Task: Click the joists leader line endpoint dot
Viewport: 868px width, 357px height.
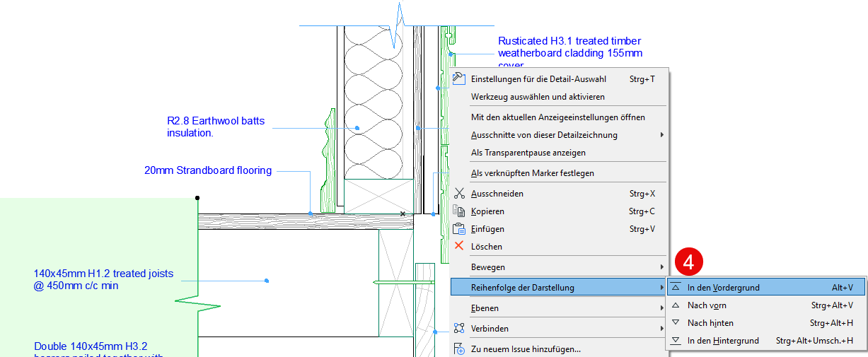Action: pyautogui.click(x=267, y=281)
